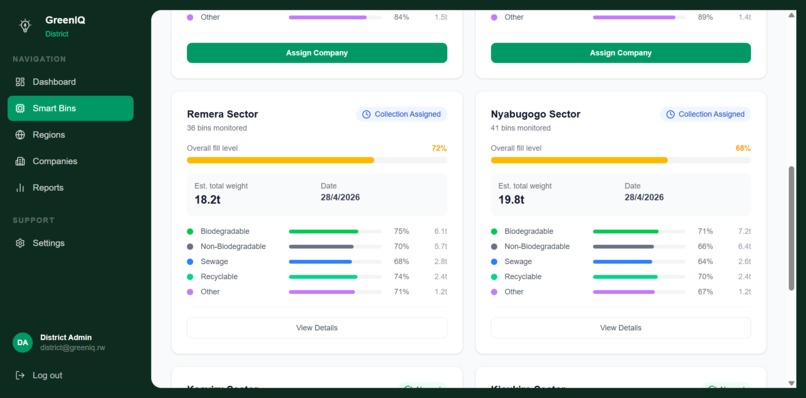Image resolution: width=806 pixels, height=398 pixels.
Task: Click Nyabugogo date 28/4/2026
Action: click(x=644, y=197)
